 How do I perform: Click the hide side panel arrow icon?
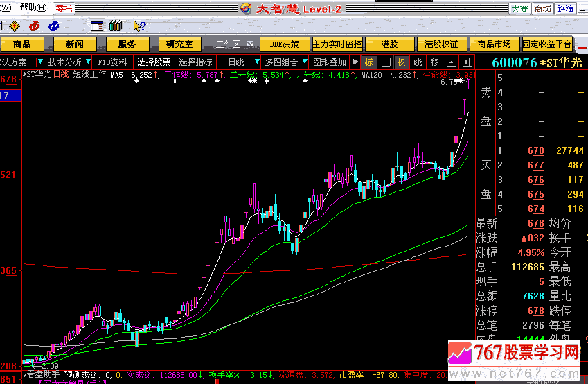[467, 62]
